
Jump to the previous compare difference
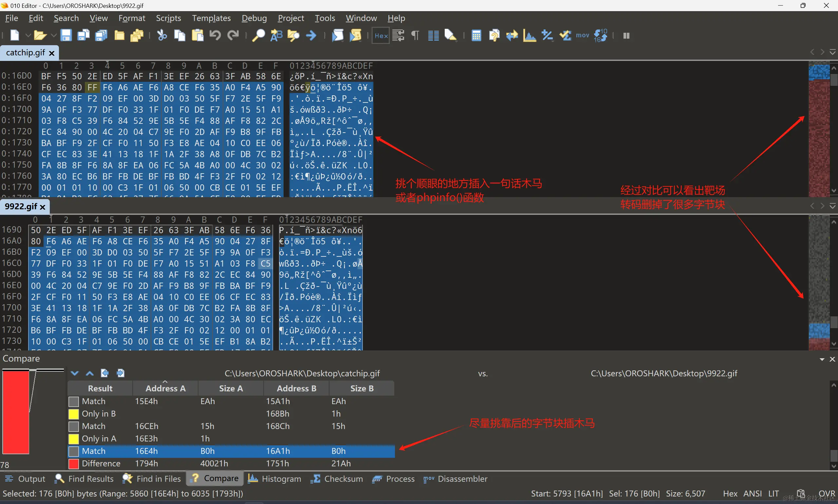(90, 373)
